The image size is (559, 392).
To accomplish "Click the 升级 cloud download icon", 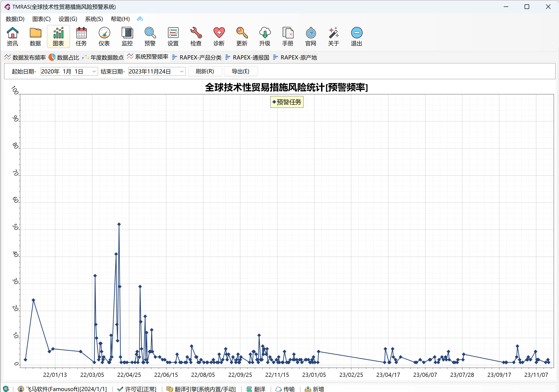I will pos(265,36).
